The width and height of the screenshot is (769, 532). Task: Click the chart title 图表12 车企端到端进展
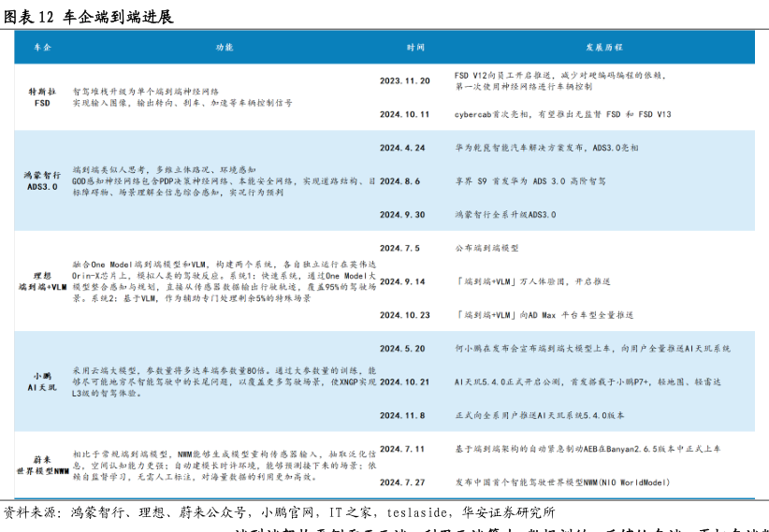(x=88, y=16)
